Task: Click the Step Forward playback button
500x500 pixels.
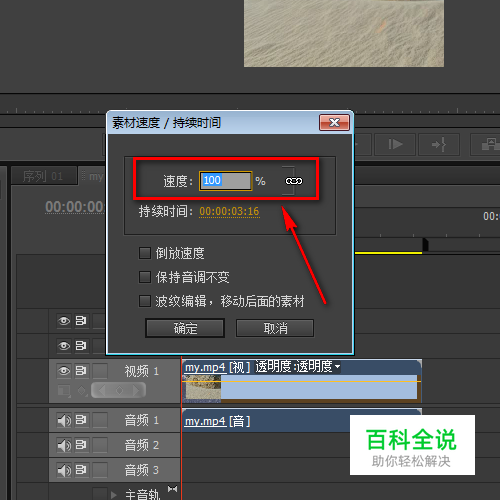Action: [x=395, y=144]
